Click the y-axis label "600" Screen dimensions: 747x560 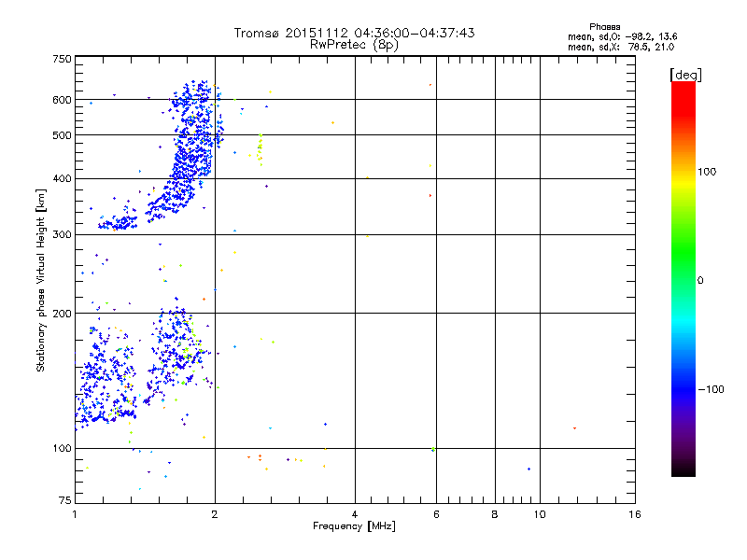pyautogui.click(x=62, y=100)
